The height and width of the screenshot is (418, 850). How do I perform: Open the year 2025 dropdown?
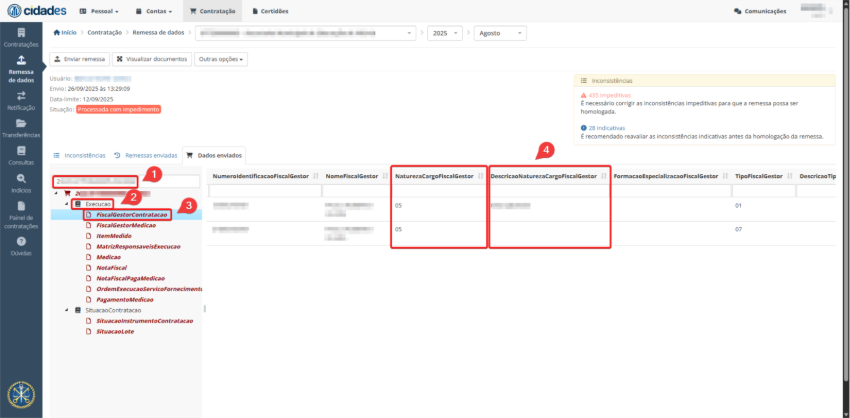click(x=443, y=32)
